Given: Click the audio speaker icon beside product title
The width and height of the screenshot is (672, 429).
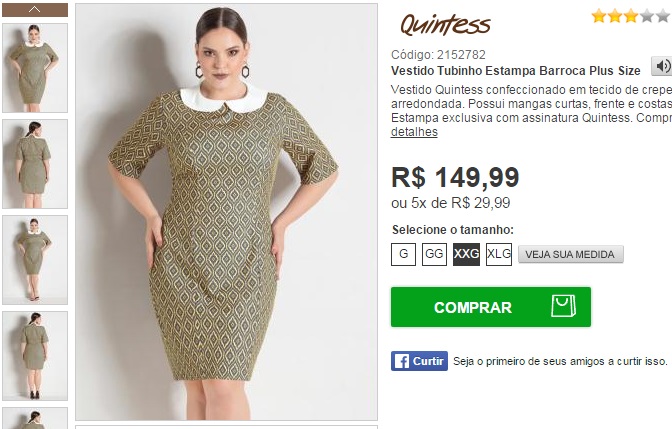Looking at the screenshot, I should (x=663, y=66).
